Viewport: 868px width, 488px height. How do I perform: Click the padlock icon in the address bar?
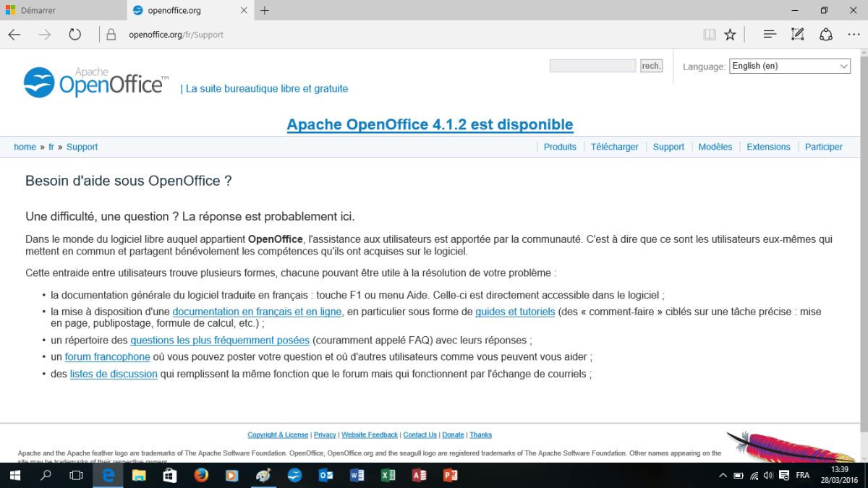pyautogui.click(x=111, y=35)
